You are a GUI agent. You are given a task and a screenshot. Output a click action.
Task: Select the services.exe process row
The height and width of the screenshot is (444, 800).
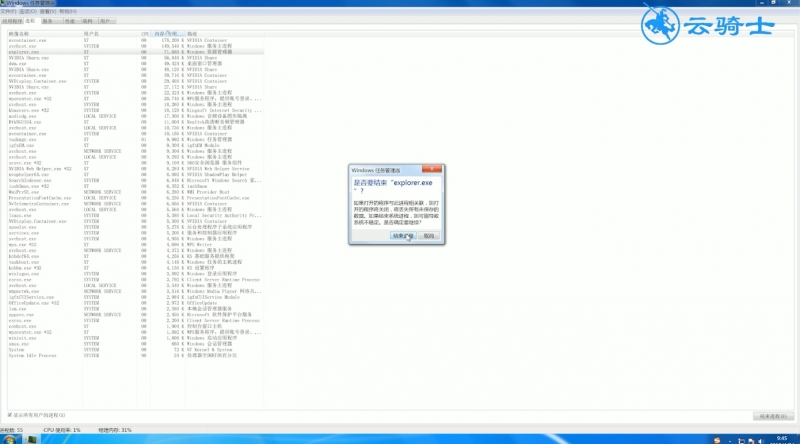click(135, 233)
